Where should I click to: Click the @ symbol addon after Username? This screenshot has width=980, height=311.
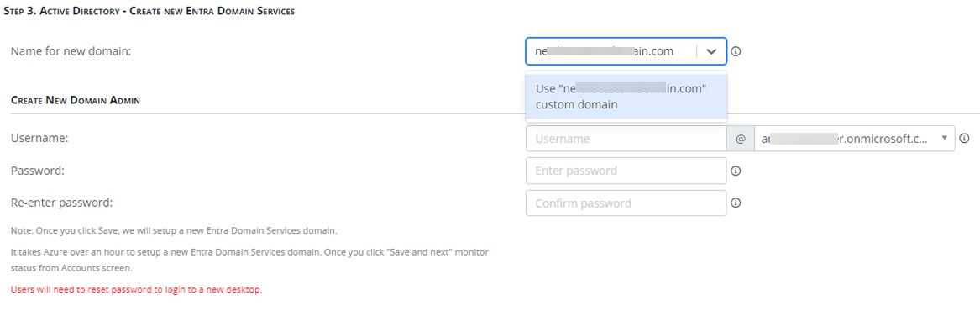click(x=741, y=139)
